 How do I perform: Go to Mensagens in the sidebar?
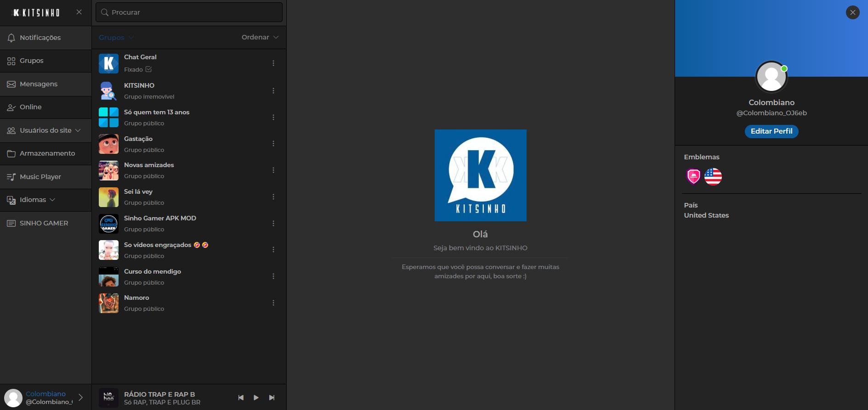tap(39, 84)
